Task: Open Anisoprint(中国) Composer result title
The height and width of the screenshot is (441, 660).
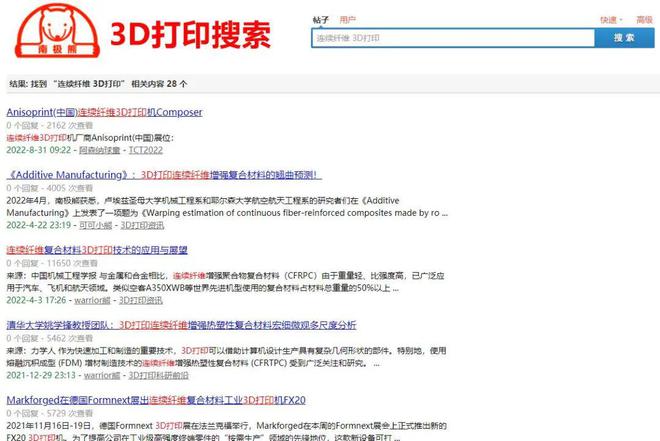Action: click(104, 112)
